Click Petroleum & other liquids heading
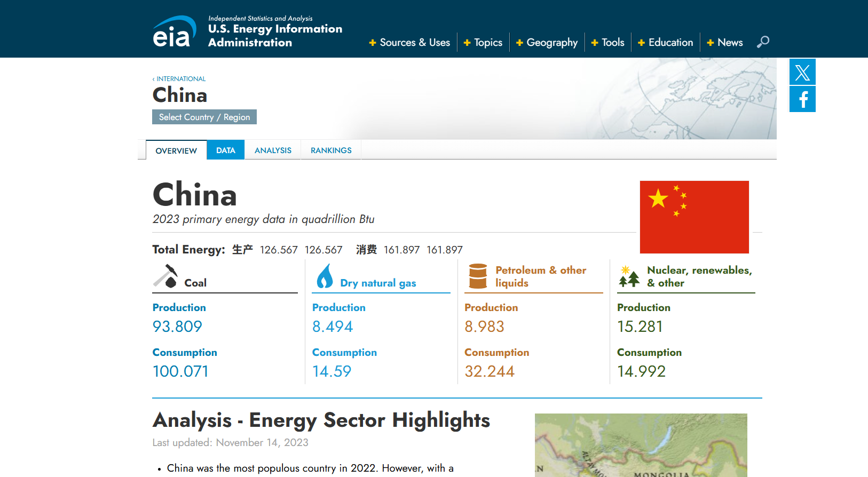This screenshot has height=477, width=868. click(x=541, y=276)
